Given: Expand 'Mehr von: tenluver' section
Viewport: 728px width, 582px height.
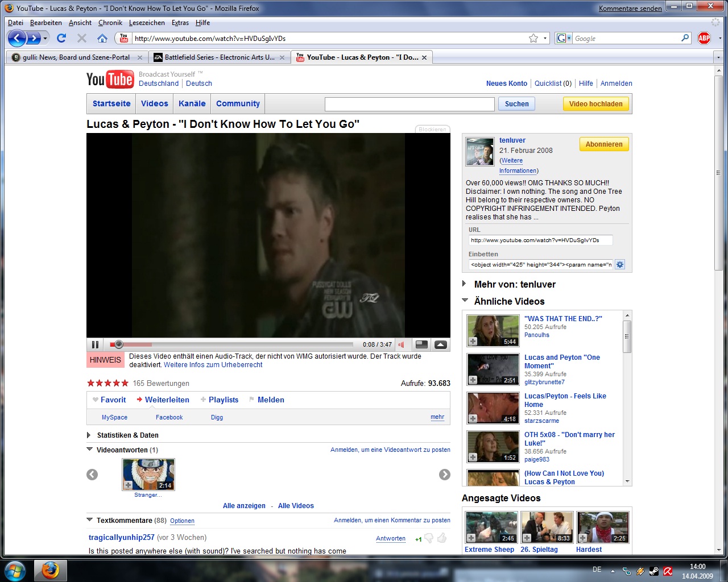Looking at the screenshot, I should point(464,284).
